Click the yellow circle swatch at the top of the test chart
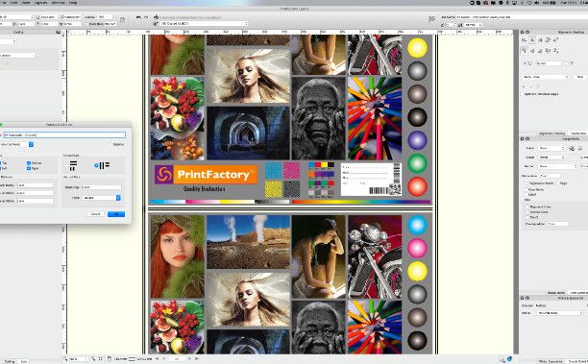The width and height of the screenshot is (588, 364). [x=417, y=48]
